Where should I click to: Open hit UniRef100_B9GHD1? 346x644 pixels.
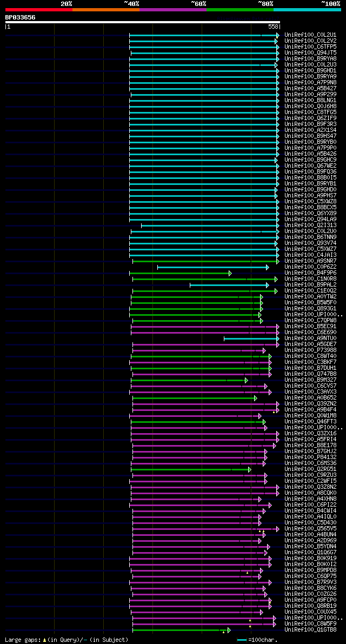(310, 71)
